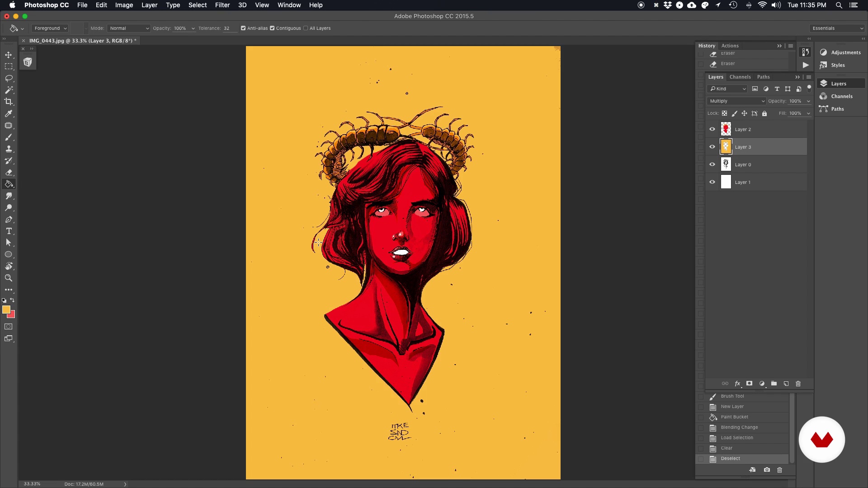
Task: Open the layer Opacity dropdown
Action: click(x=808, y=101)
